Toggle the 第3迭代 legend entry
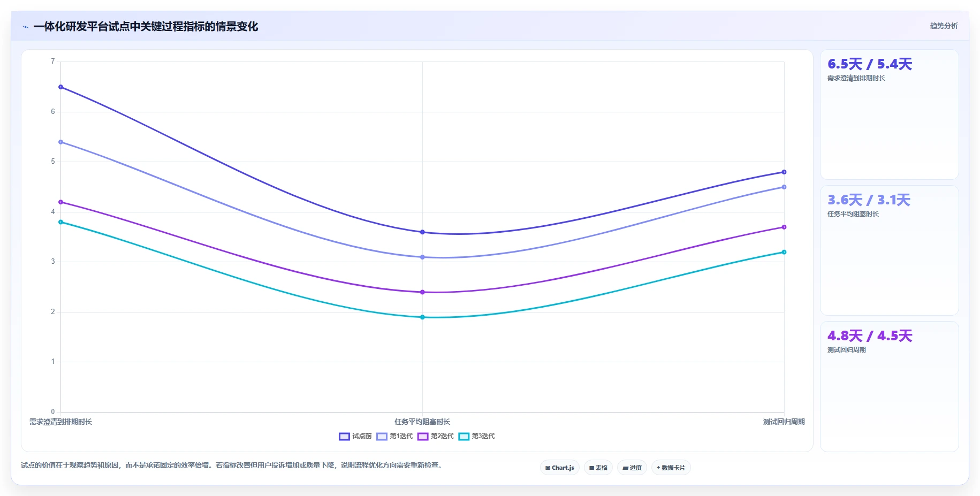Viewport: 980px width, 496px height. pos(476,436)
